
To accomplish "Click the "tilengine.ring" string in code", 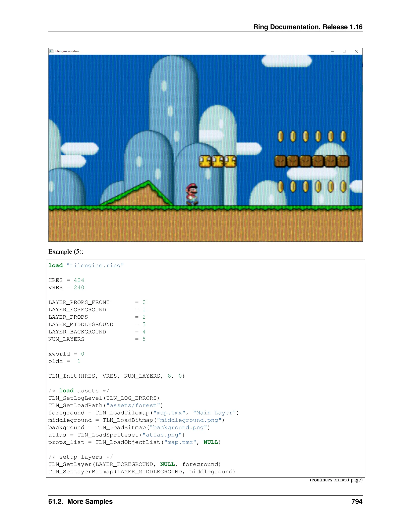I will pyautogui.click(x=95, y=266).
